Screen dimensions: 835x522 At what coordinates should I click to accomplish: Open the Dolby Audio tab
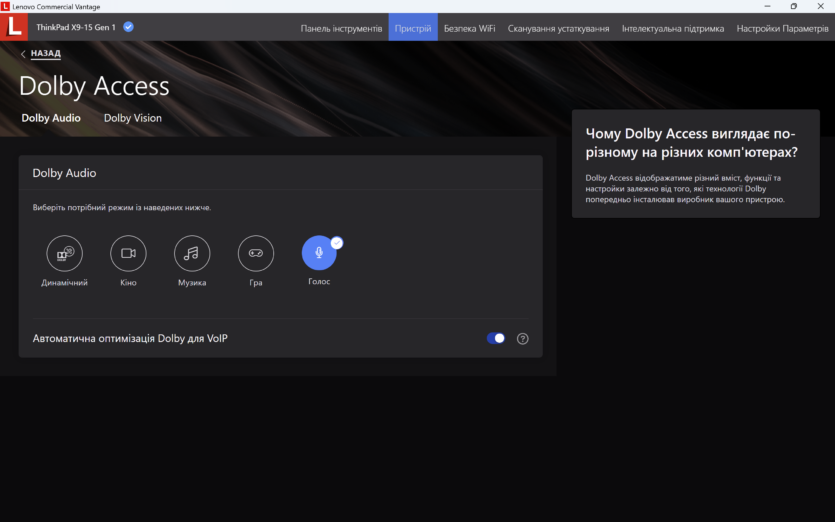tap(51, 118)
